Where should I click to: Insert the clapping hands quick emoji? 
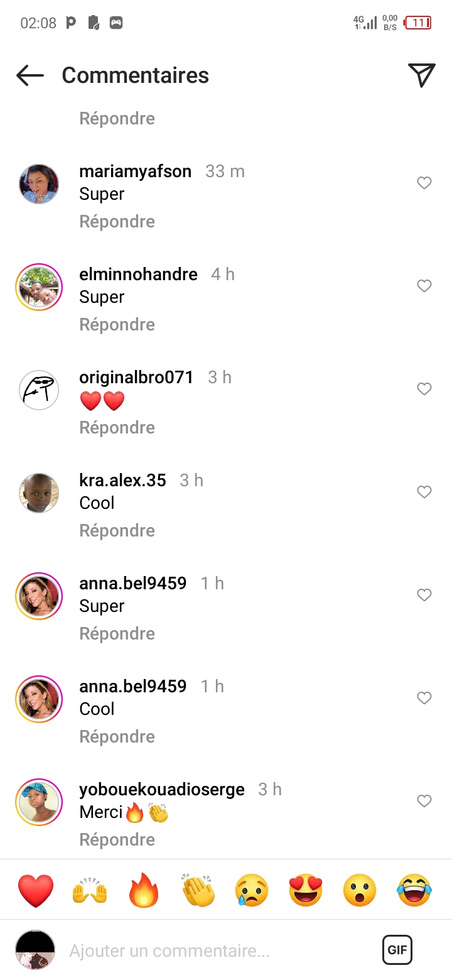click(x=198, y=890)
